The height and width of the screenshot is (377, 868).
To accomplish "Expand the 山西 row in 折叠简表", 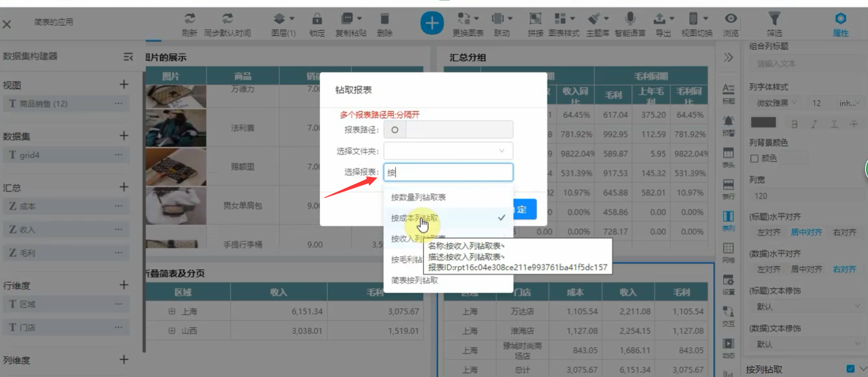I will pos(172,331).
